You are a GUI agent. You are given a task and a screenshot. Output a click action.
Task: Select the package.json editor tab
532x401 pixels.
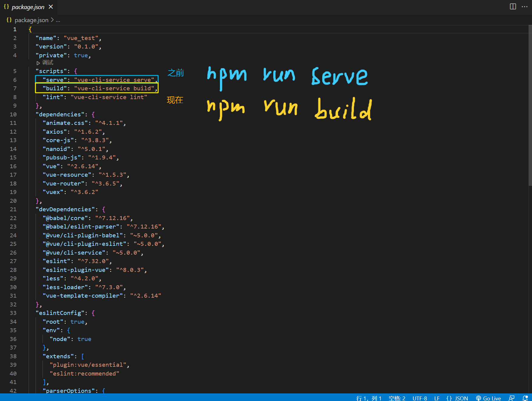[29, 7]
